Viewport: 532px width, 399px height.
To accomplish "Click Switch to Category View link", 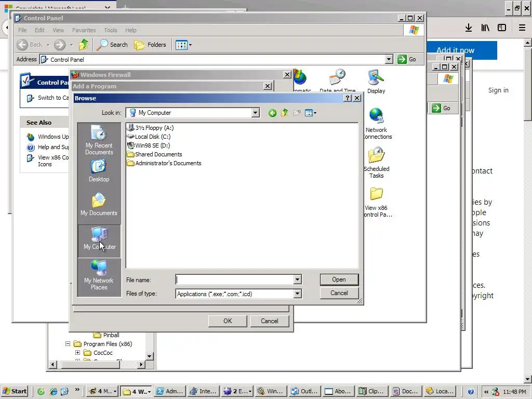I will (48, 98).
